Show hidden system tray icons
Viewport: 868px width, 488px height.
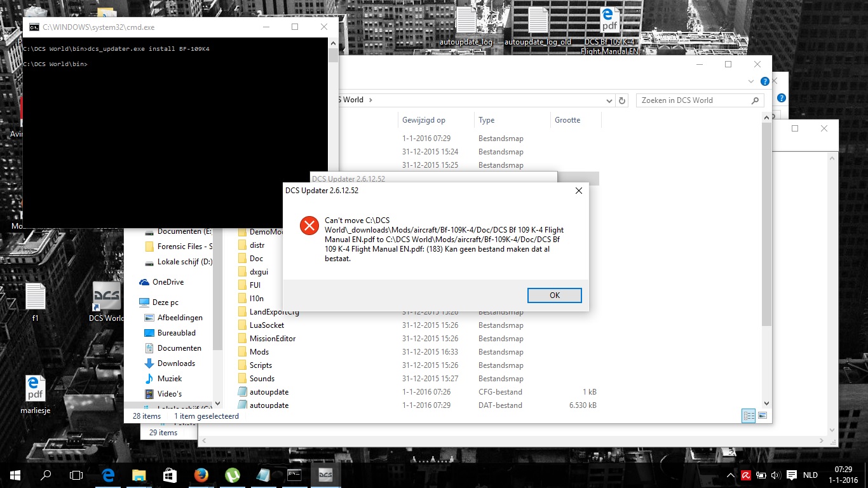tap(730, 475)
